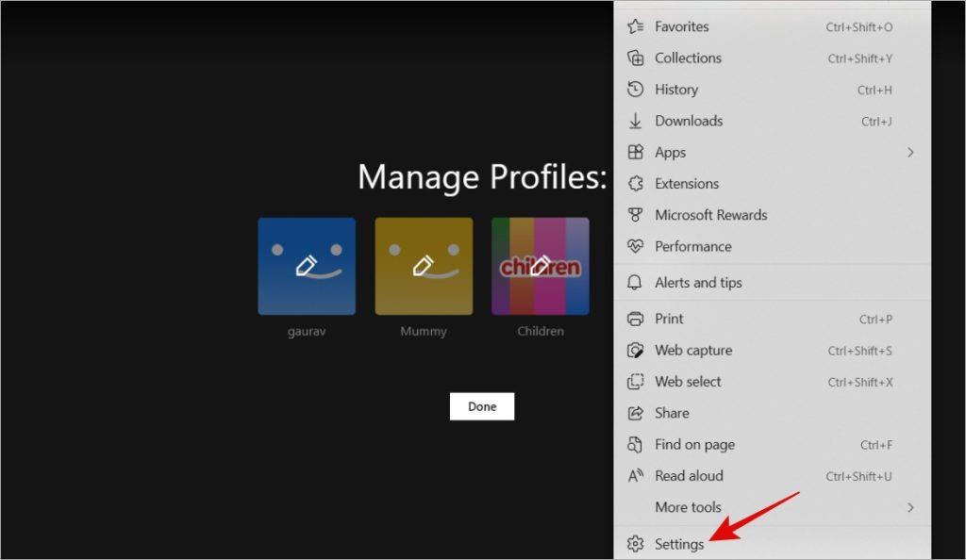The width and height of the screenshot is (966, 560).
Task: Click the Web select dashed icon
Action: [635, 382]
